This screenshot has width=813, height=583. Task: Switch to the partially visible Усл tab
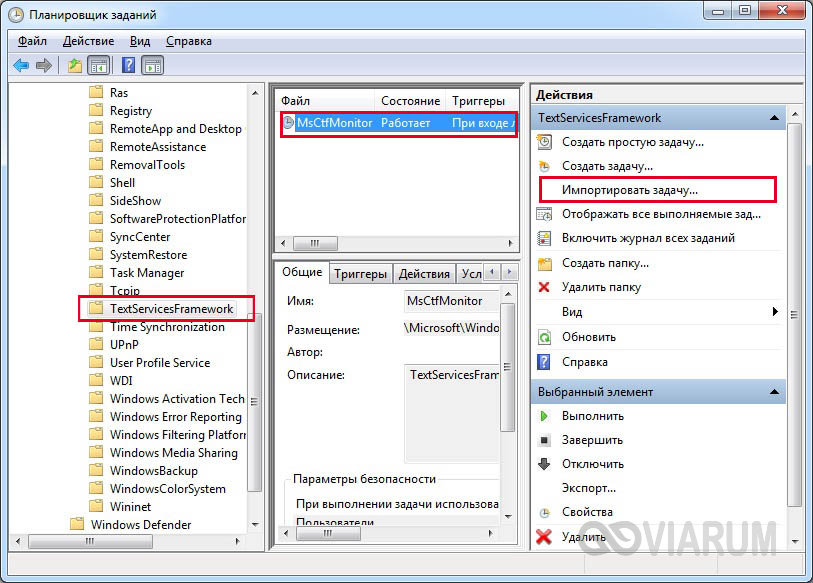471,274
